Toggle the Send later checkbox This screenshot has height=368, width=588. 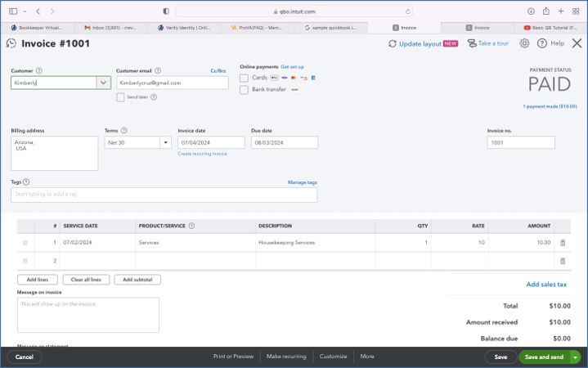coord(120,97)
